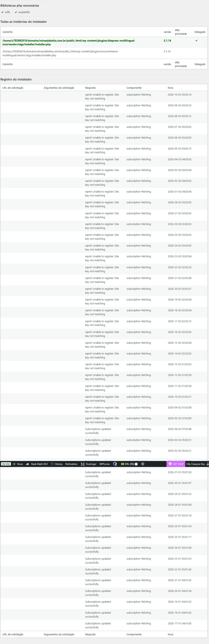
Task: Click the Ao vivo status badge
Action: [x=6, y=464]
